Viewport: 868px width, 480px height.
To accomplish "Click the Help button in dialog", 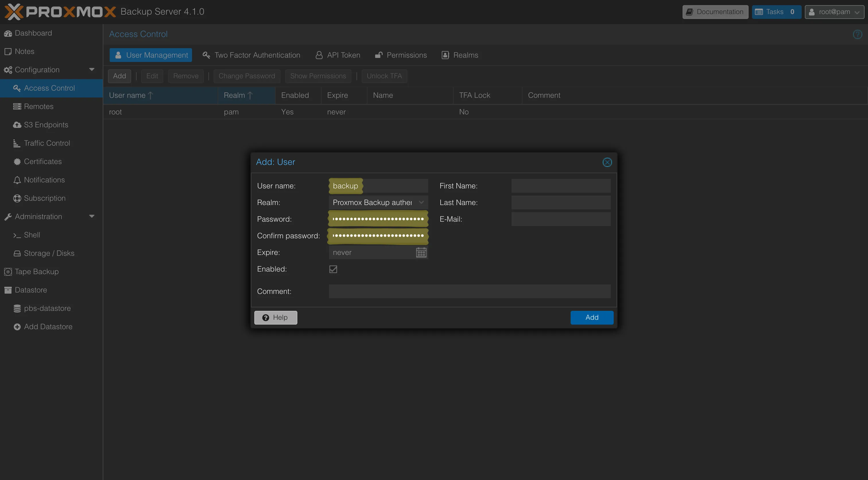I will 275,317.
